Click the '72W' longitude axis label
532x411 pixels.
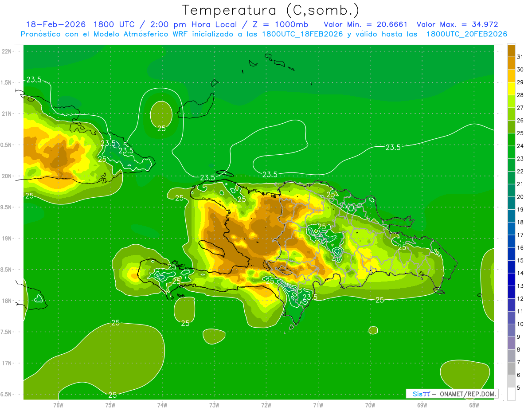click(266, 404)
